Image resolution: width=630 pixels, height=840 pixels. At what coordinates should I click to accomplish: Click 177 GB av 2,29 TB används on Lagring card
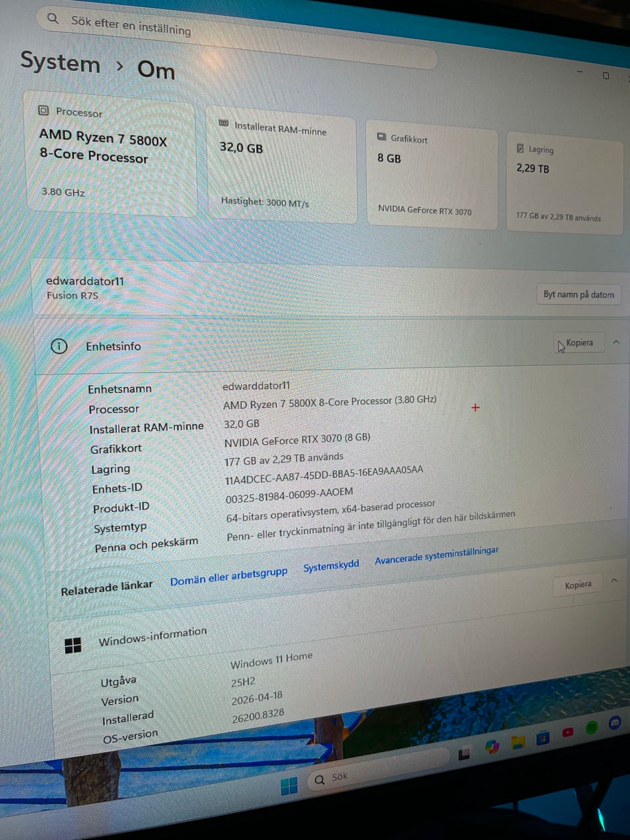point(558,217)
